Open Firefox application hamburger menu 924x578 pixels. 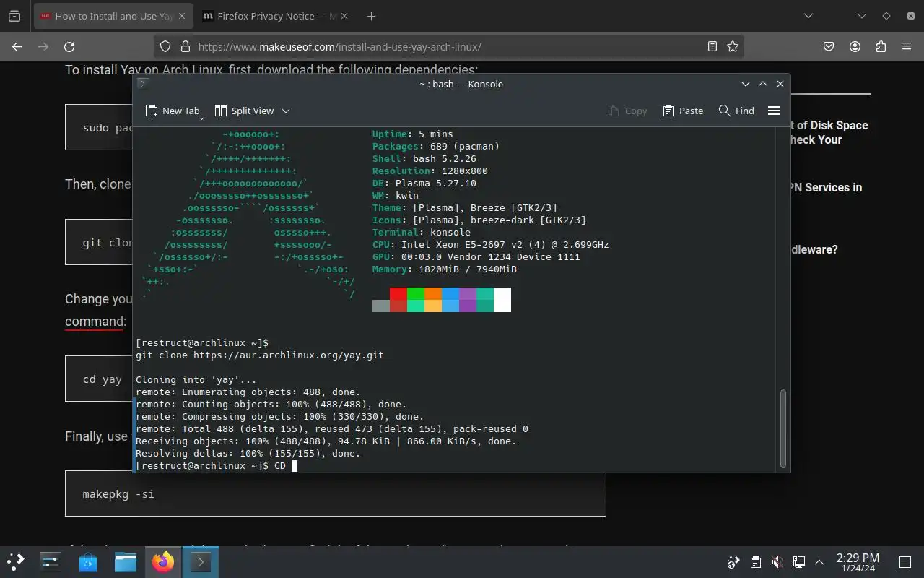907,46
